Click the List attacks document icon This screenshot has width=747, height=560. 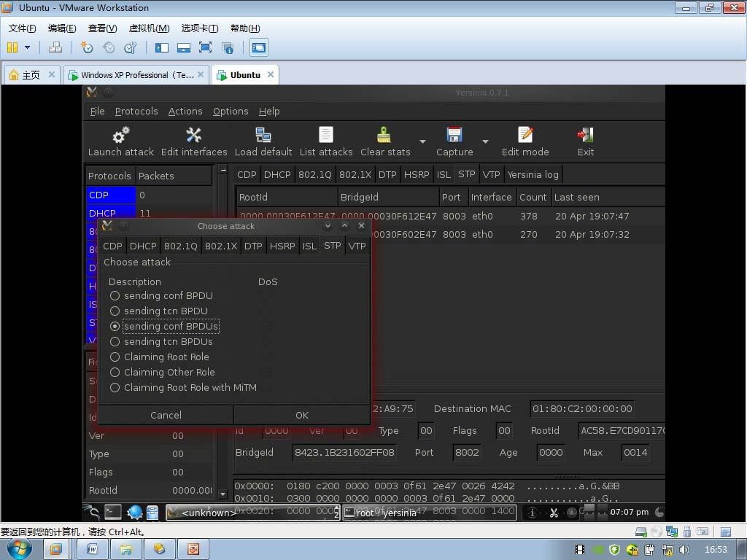(x=326, y=135)
